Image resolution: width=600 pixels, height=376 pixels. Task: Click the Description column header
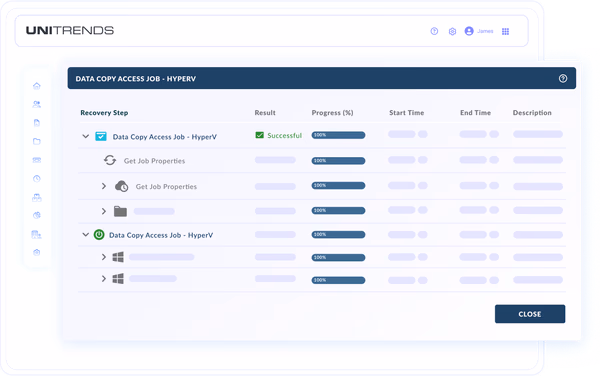click(532, 113)
